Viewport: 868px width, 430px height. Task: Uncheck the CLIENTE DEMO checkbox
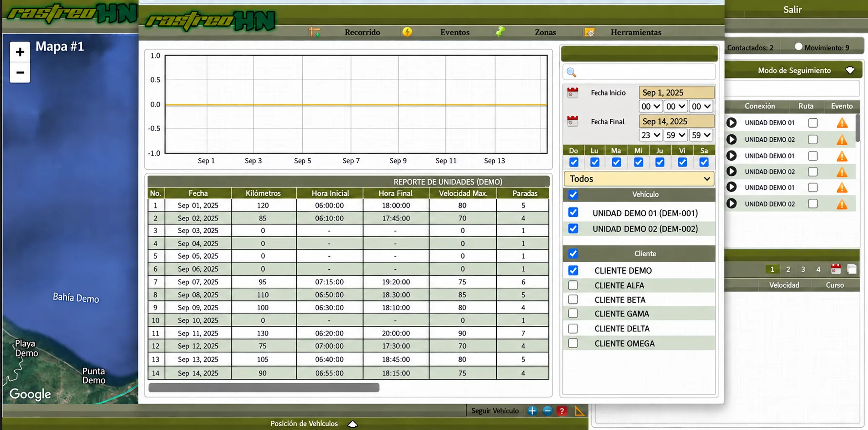573,270
